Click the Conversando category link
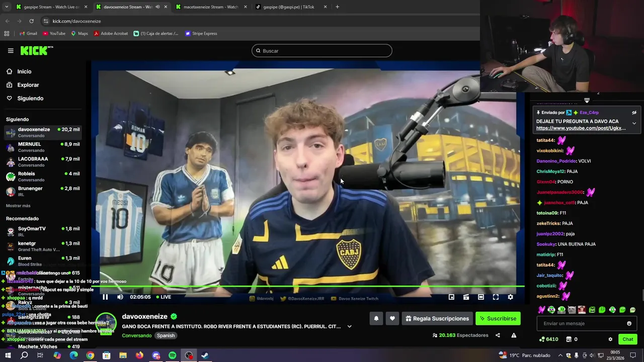 point(136,335)
